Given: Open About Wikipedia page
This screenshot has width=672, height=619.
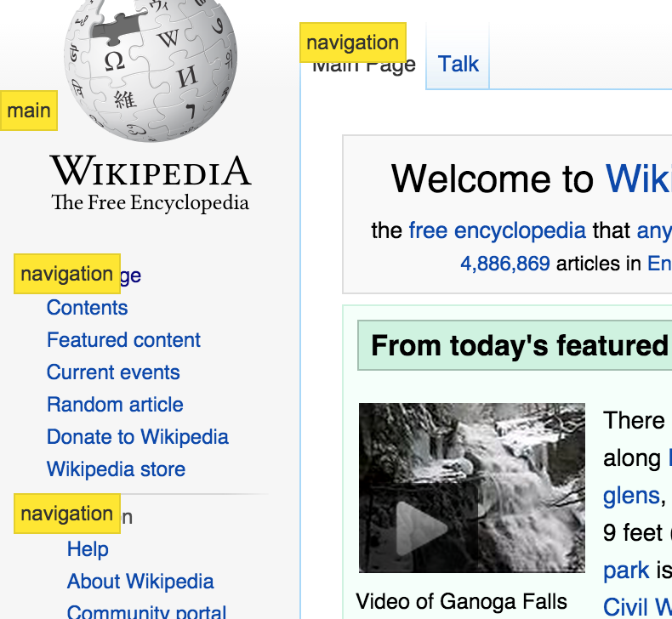Looking at the screenshot, I should [x=140, y=582].
